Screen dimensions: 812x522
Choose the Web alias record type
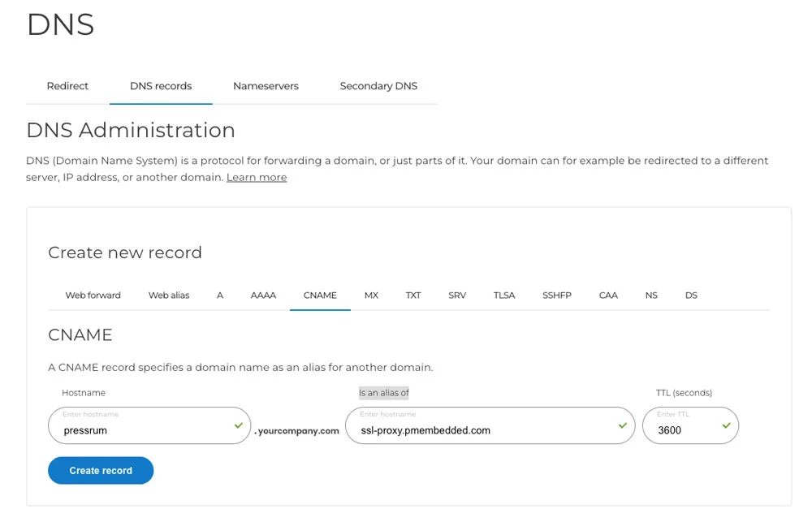tap(169, 296)
